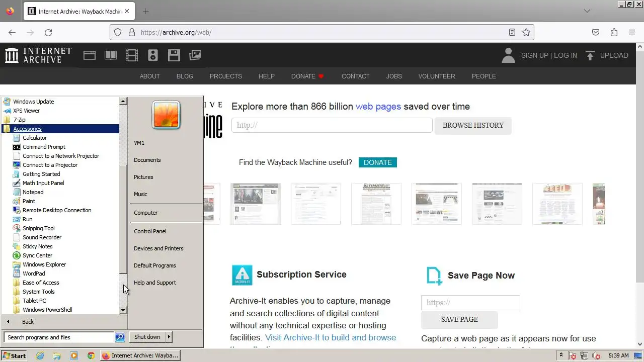Viewport: 644px width, 362px height.
Task: Open the Shut down options arrow
Action: point(169,337)
